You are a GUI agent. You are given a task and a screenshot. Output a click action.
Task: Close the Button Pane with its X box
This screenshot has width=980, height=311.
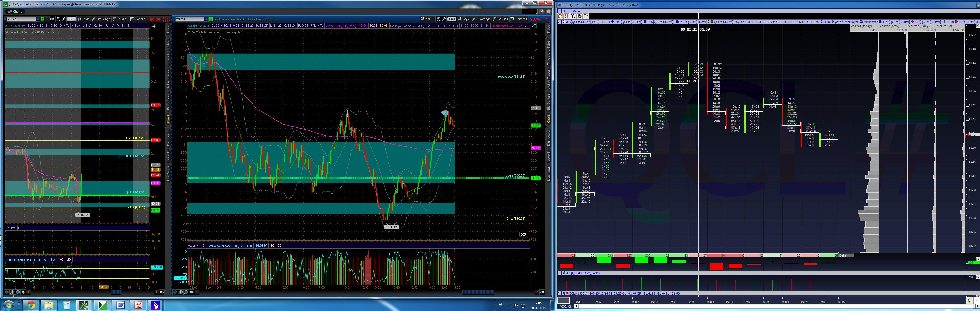[x=560, y=12]
